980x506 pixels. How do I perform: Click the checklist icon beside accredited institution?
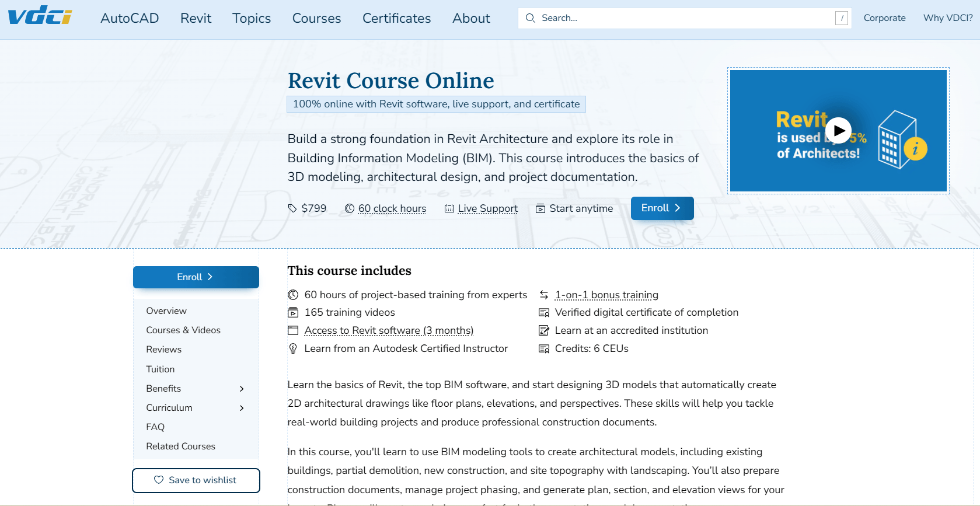pyautogui.click(x=544, y=330)
